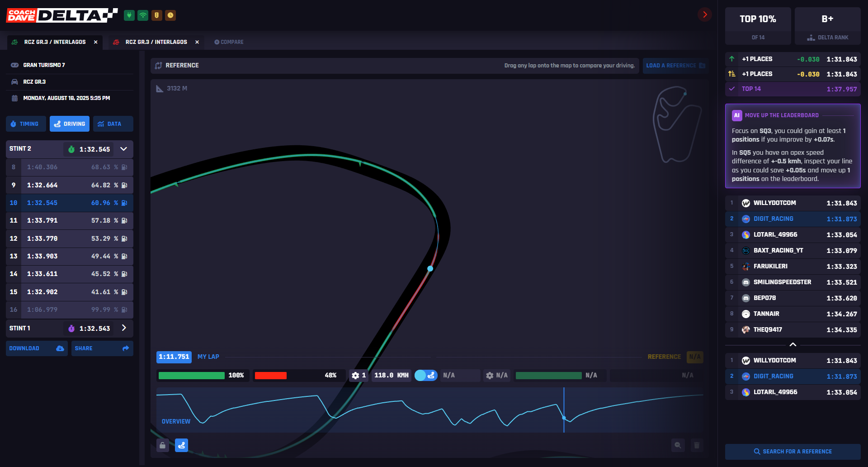Click BAXT_RACING_YT avatar icon

(x=746, y=251)
